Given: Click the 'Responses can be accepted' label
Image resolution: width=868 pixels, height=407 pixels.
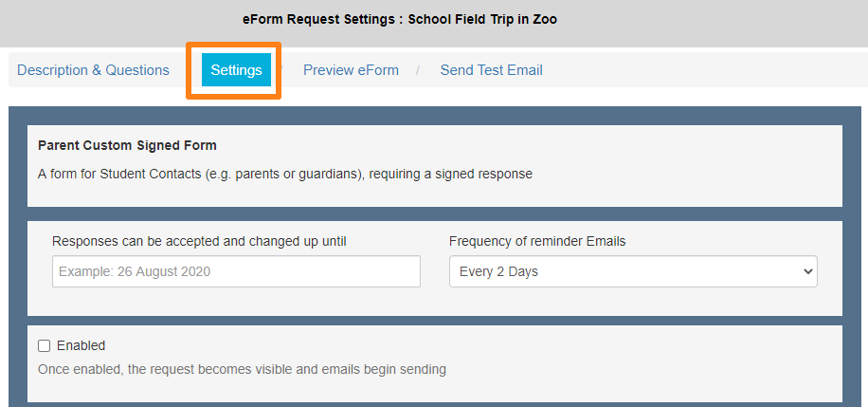Looking at the screenshot, I should (x=199, y=241).
